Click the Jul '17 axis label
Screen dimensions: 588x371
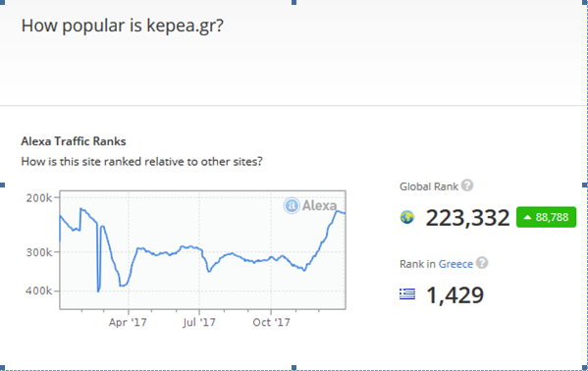[x=199, y=322]
